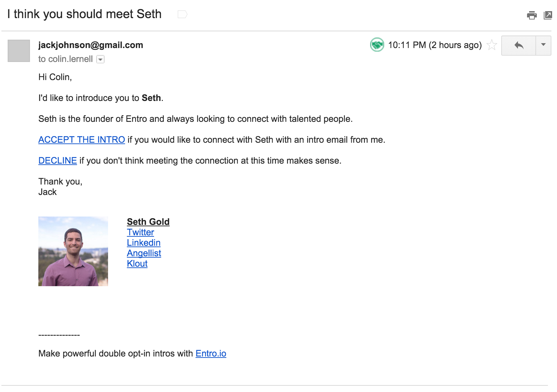557x392 pixels.
Task: Open Seth's Linkedin profile link
Action: pos(144,243)
